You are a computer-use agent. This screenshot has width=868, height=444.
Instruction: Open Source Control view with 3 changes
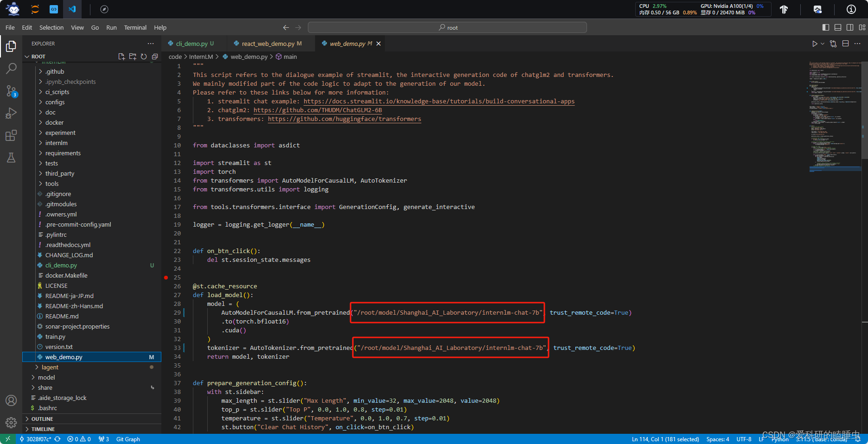point(11,91)
